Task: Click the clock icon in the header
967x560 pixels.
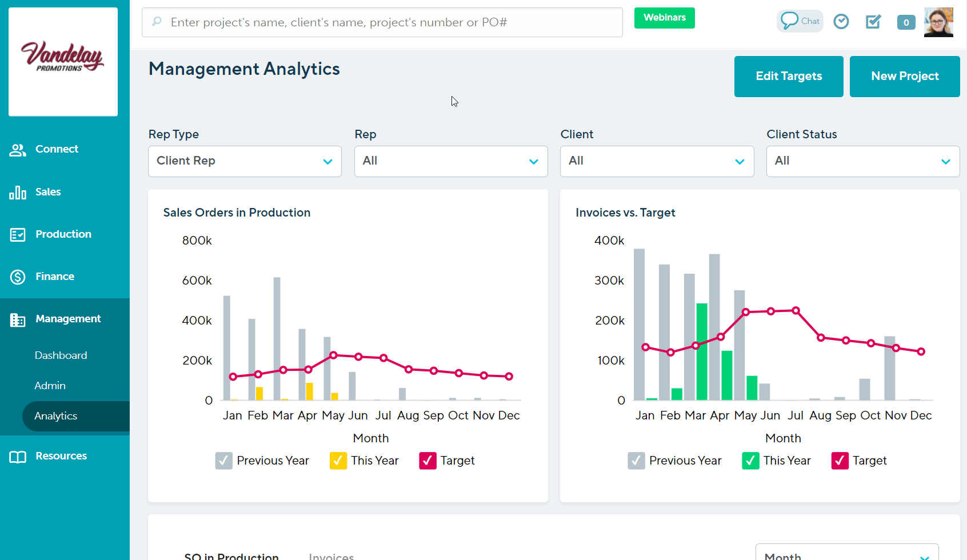Action: point(841,21)
